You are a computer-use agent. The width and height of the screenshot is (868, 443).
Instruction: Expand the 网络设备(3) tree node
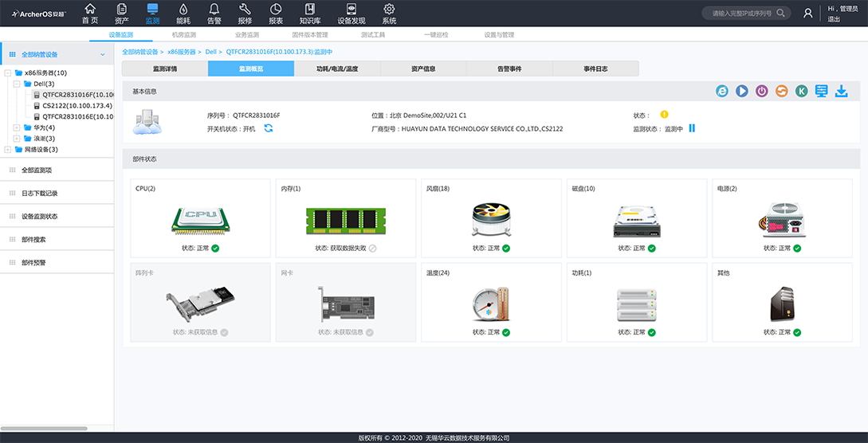[8, 149]
